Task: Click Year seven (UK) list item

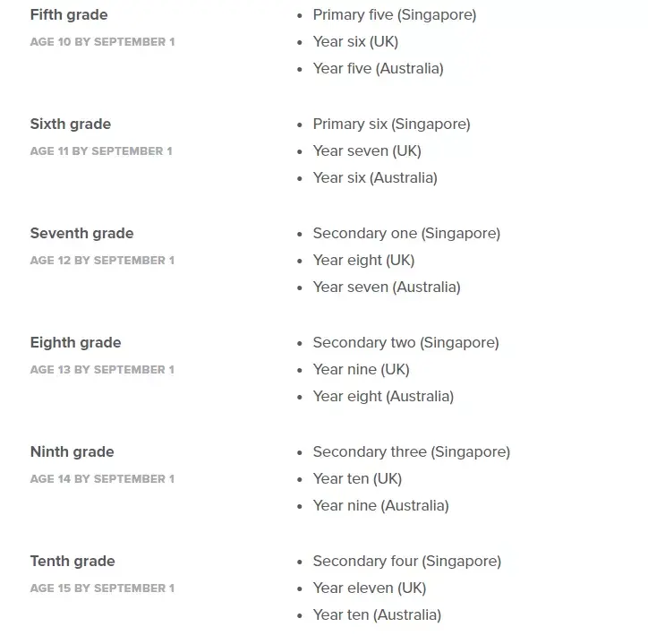Action: pyautogui.click(x=367, y=150)
